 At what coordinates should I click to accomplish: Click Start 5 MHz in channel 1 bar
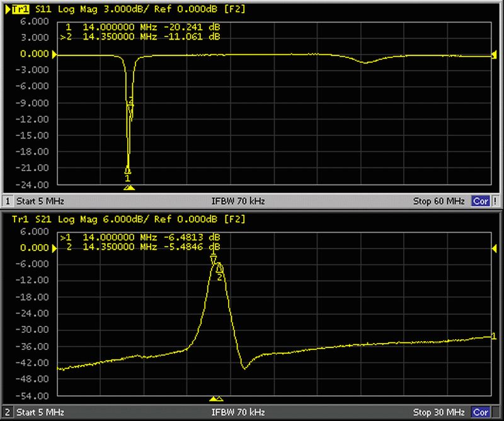(x=40, y=201)
